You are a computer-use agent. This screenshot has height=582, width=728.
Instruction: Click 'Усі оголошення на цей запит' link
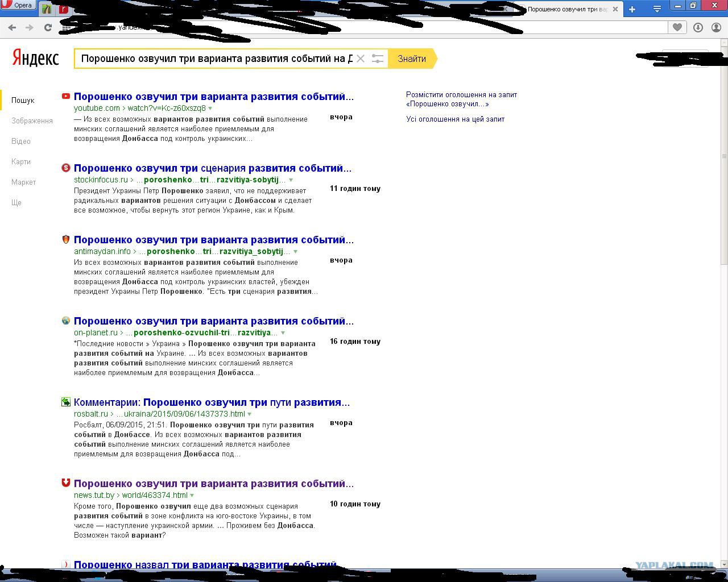pos(455,119)
